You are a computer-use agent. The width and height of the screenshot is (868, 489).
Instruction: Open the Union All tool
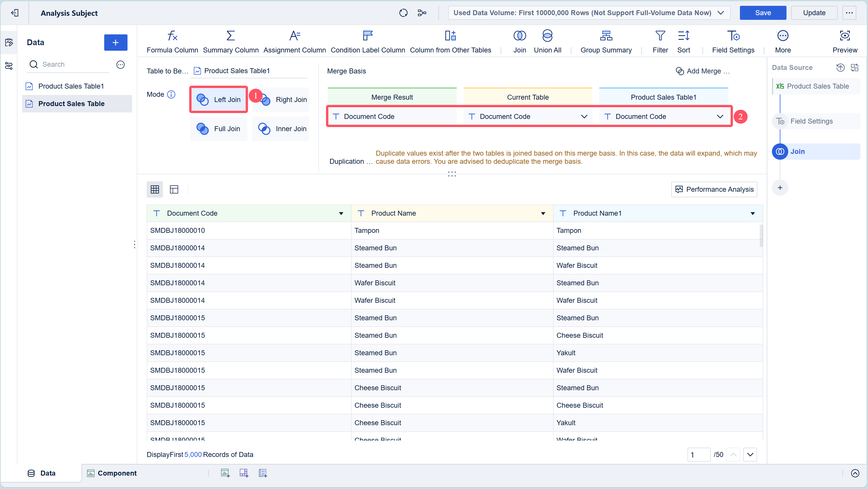[547, 36]
